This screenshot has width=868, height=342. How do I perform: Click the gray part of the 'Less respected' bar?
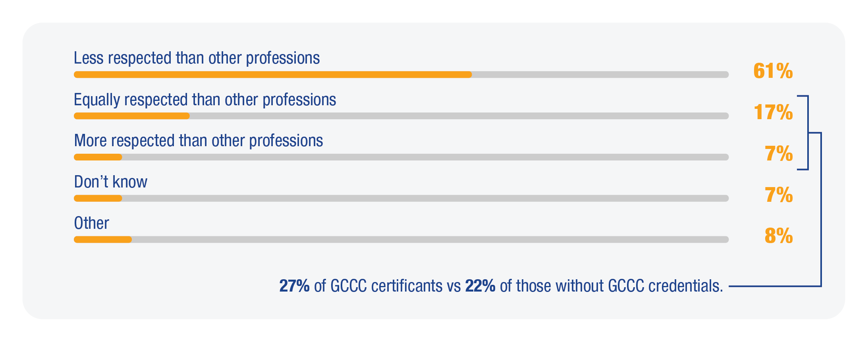pos(600,75)
